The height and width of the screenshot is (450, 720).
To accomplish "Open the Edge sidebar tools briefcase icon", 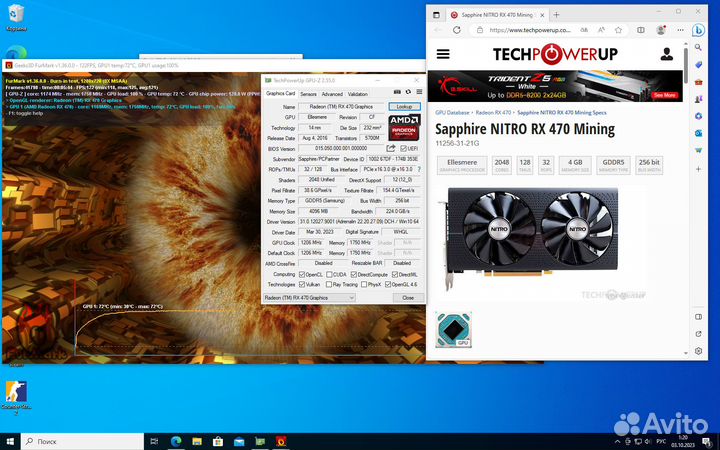I will click(x=698, y=82).
